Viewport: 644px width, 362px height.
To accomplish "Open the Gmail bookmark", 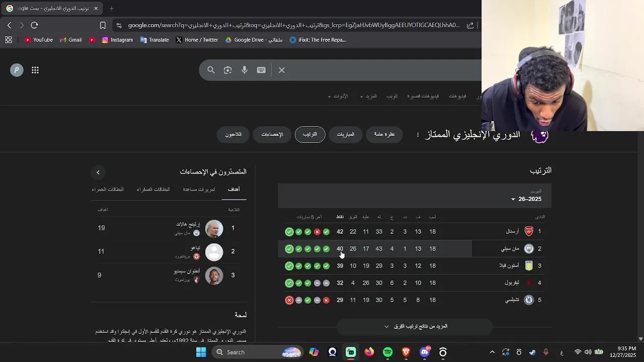I will pos(70,40).
